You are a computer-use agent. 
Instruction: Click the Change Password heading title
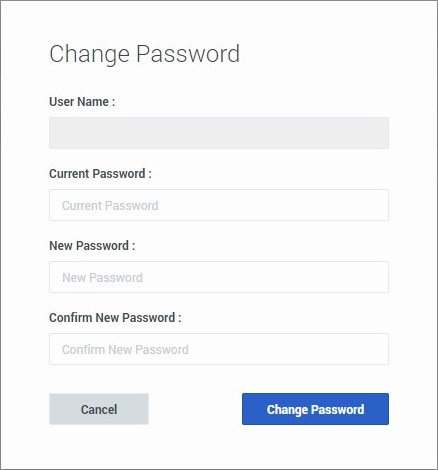coord(144,54)
